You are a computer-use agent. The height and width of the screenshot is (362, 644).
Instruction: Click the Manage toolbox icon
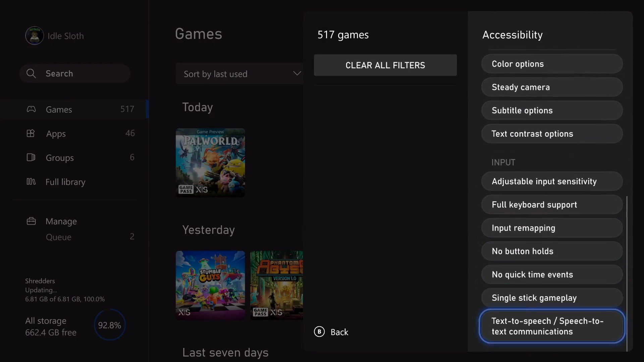click(x=31, y=221)
